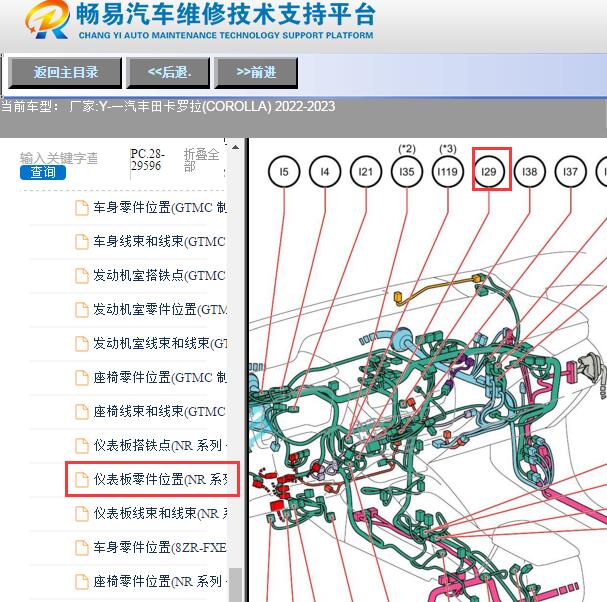The height and width of the screenshot is (602, 607).
Task: Select 仪表板零件位置(NR tree item
Action: [160, 479]
